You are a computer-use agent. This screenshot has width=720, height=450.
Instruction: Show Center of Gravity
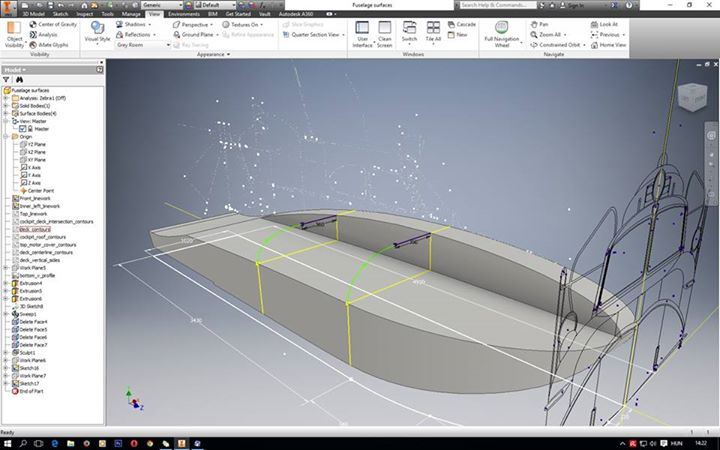(59, 23)
